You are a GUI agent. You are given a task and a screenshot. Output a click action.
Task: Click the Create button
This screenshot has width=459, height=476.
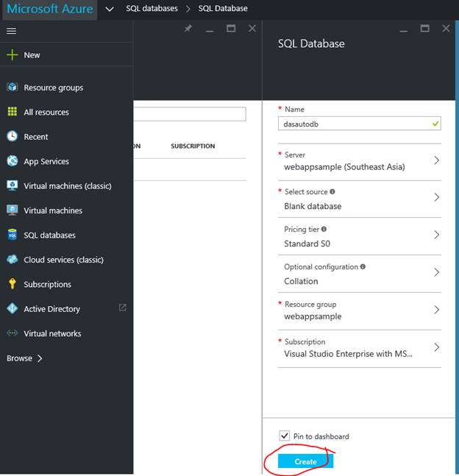click(x=305, y=461)
